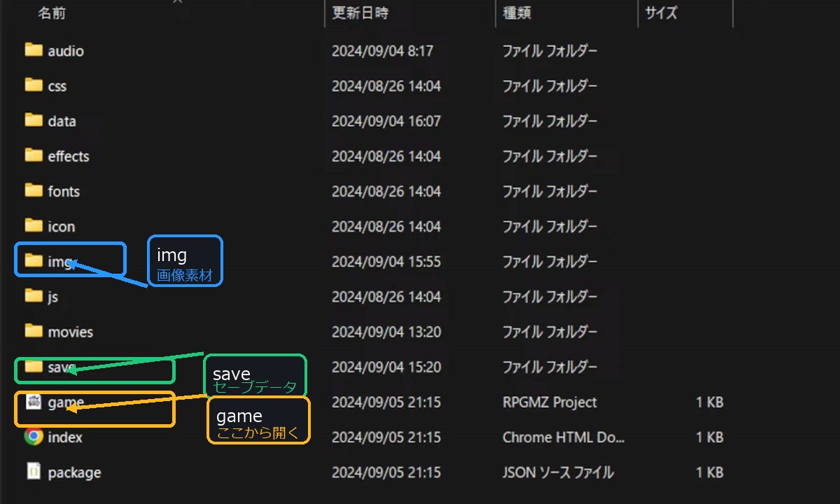
Task: Select the css folder icon
Action: tap(34, 85)
